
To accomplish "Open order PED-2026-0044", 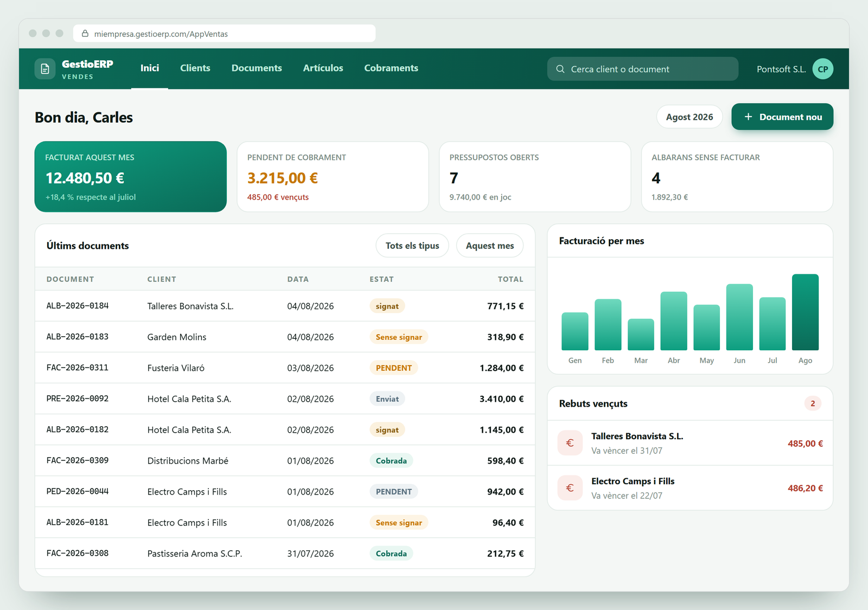I will coord(78,491).
